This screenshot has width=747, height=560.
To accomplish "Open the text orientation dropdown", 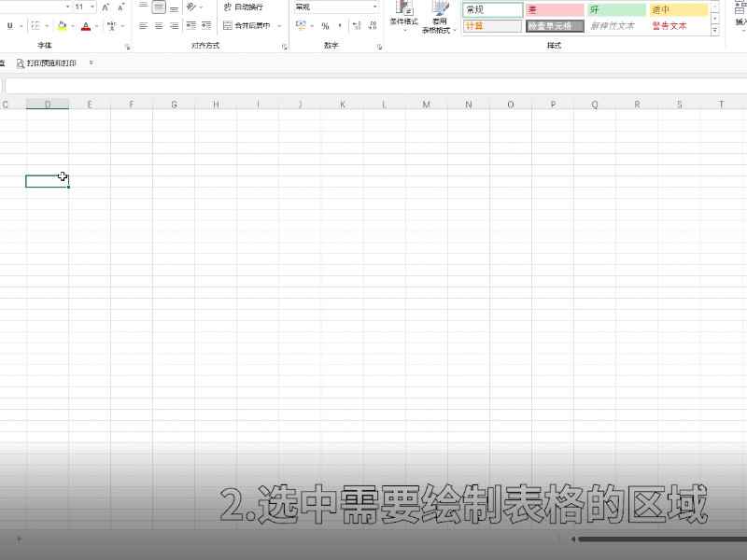I will tap(201, 7).
